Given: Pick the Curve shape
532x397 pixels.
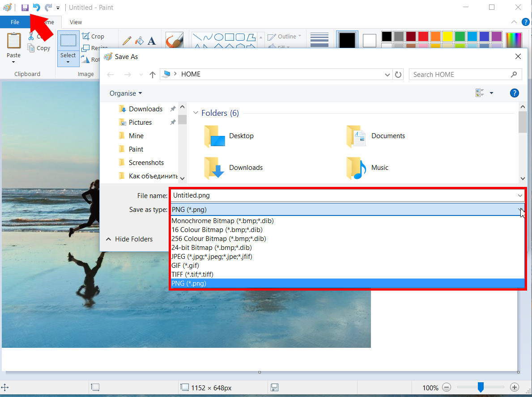Looking at the screenshot, I should [x=208, y=37].
